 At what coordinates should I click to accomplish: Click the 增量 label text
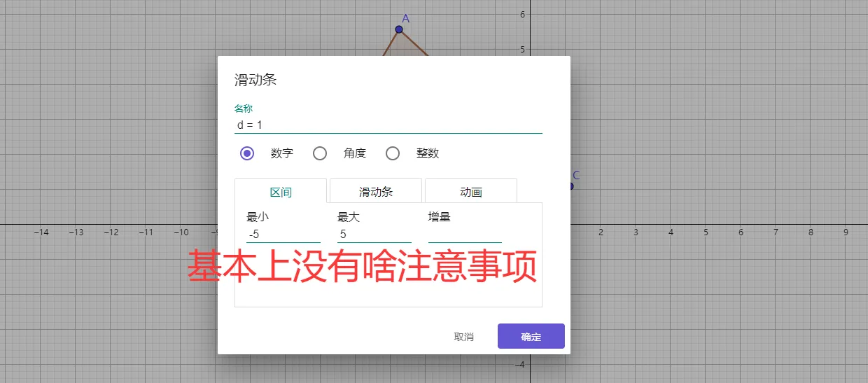click(x=440, y=217)
